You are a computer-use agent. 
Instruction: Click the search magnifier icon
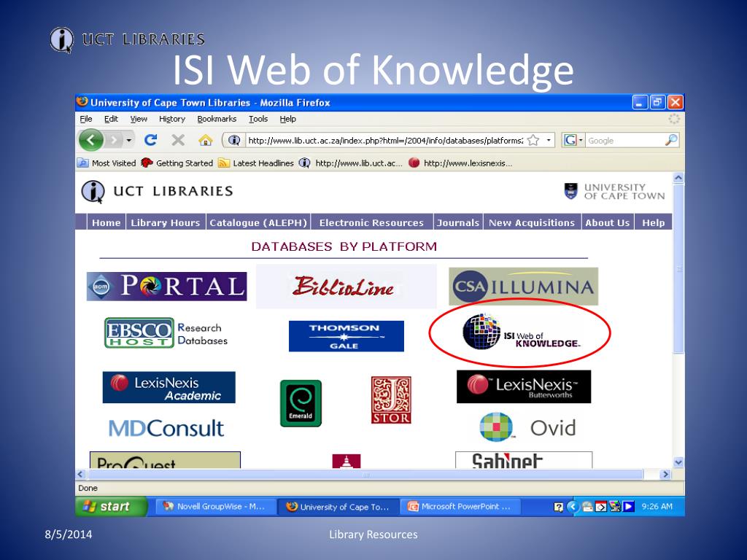671,140
